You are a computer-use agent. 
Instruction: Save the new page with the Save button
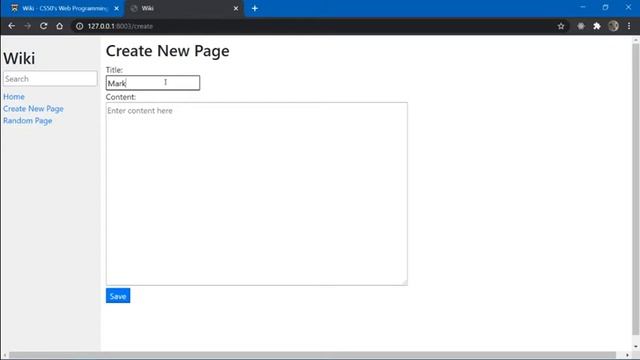[118, 296]
